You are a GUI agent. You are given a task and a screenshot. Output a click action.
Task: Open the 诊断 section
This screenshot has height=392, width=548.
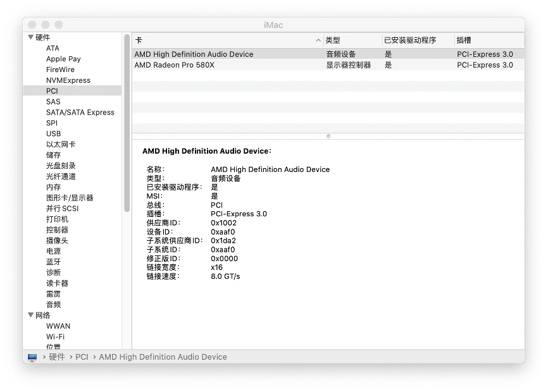coord(54,273)
